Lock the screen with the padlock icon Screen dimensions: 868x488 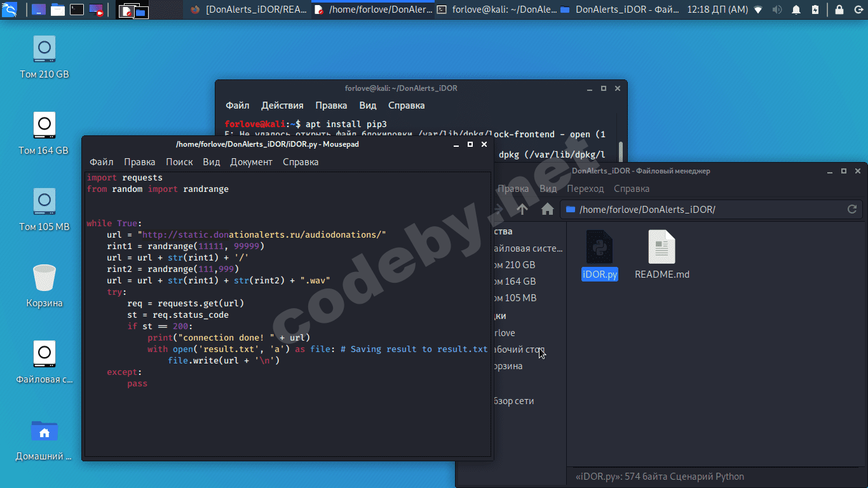839,10
